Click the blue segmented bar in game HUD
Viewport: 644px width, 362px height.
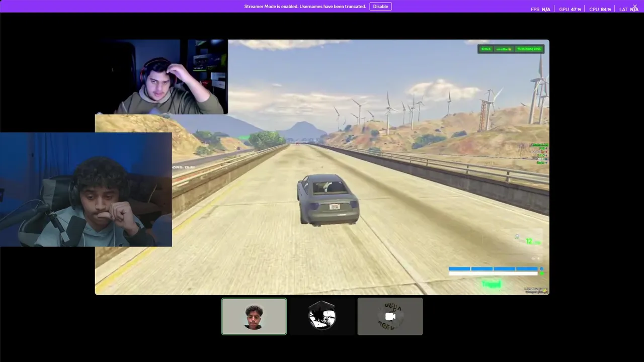pos(493,269)
